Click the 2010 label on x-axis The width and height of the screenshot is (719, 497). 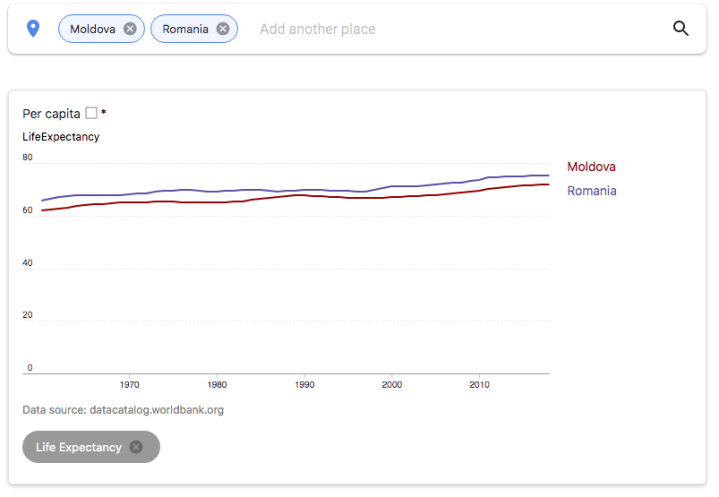click(480, 384)
